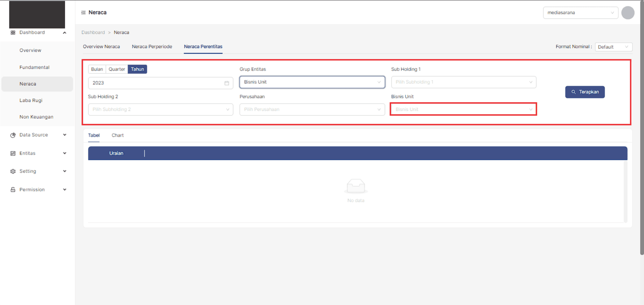Open the Pilih Perusahaan dropdown
The width and height of the screenshot is (644, 305).
point(312,110)
